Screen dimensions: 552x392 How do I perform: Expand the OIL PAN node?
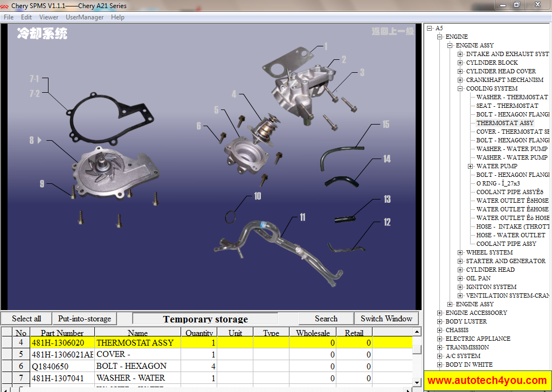tap(460, 278)
